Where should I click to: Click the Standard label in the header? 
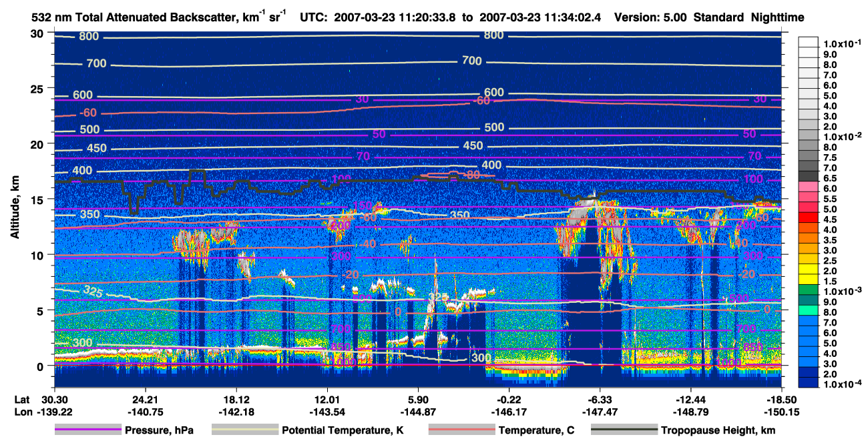point(718,17)
